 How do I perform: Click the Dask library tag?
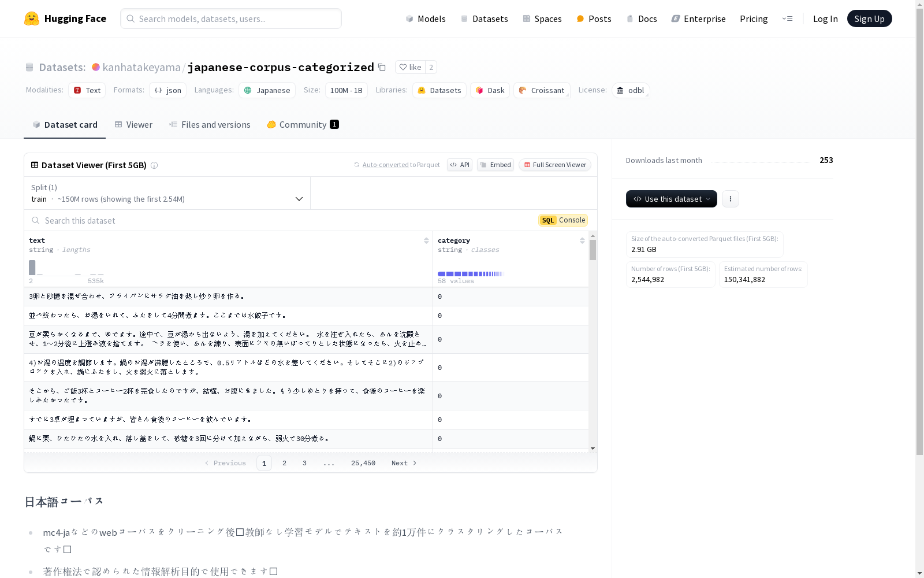click(x=490, y=90)
